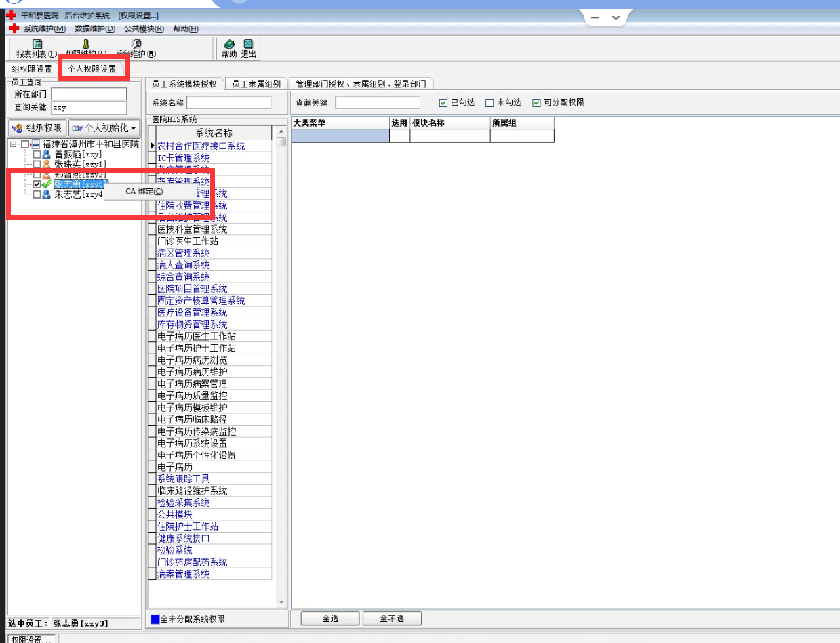Viewport: 840px width, 643px height.
Task: Uncheck the 已勾选 filter checkbox
Action: 443,103
